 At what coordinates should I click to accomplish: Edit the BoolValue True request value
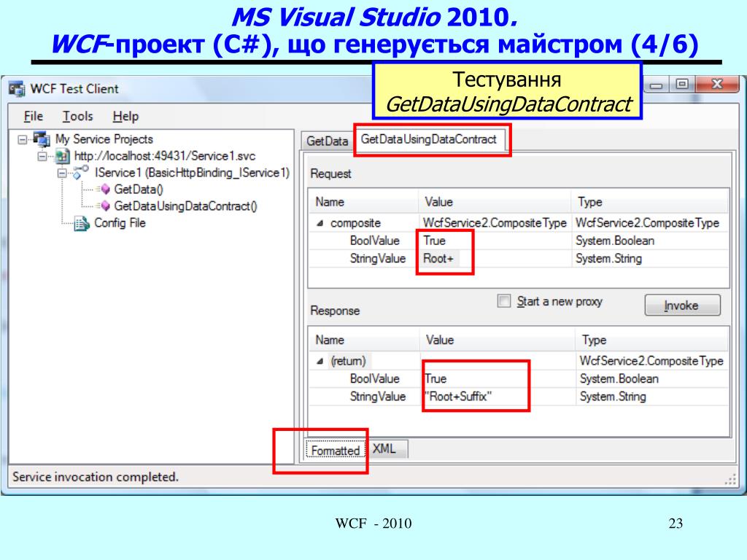495,241
